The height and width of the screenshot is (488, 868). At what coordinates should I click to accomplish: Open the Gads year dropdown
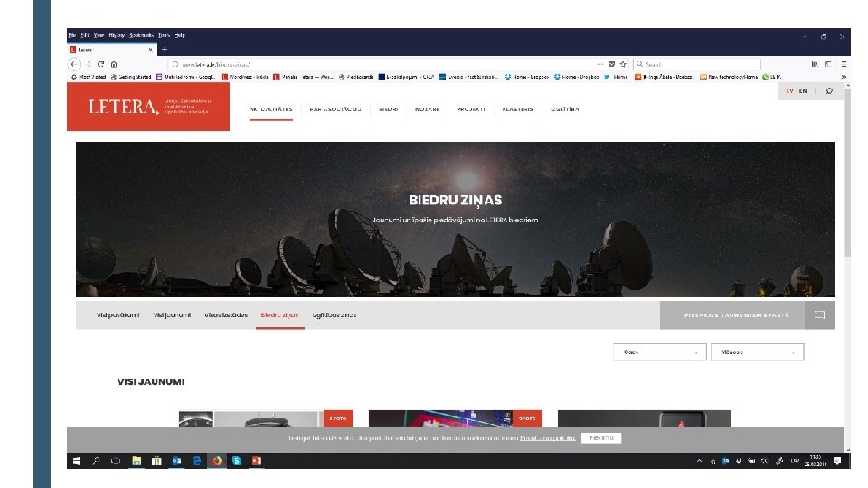[660, 352]
